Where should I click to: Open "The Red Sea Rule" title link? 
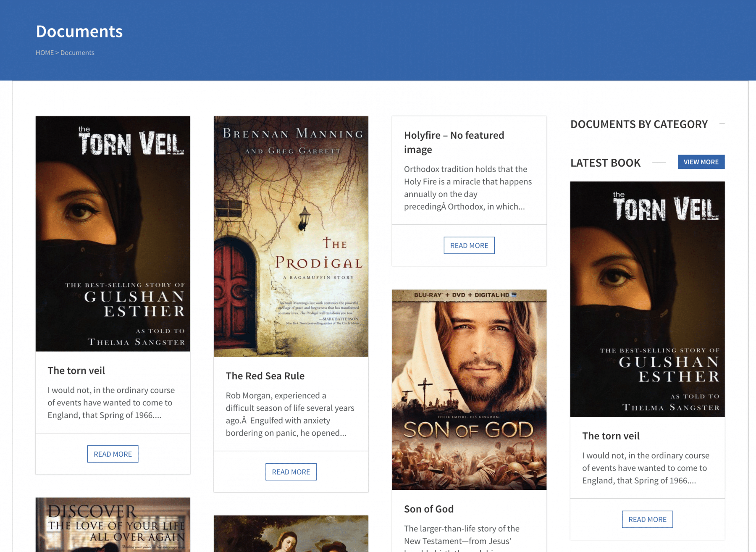click(265, 376)
